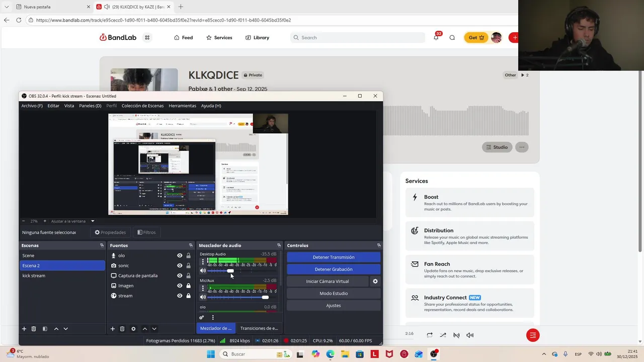Open Desktop Audio three-dot options
This screenshot has height=362, width=644.
point(203,262)
